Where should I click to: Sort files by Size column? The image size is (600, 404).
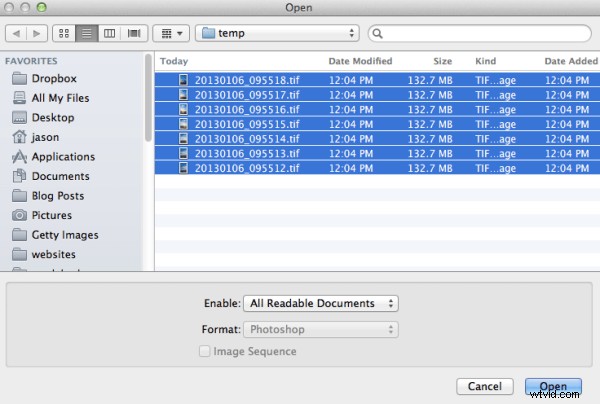[443, 61]
